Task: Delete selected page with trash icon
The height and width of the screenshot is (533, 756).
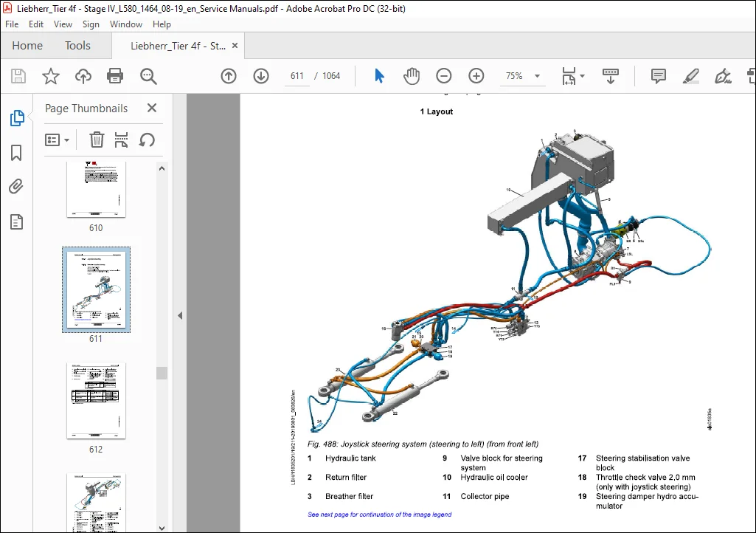Action: 97,140
